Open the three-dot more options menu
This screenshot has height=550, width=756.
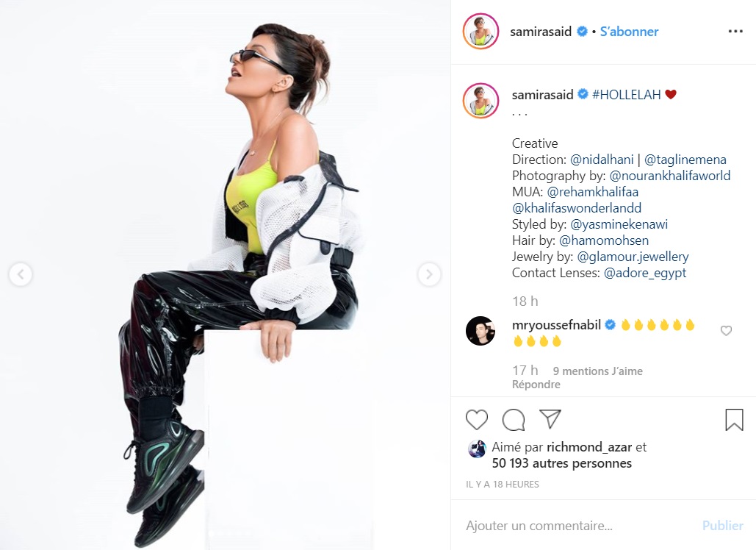point(735,32)
